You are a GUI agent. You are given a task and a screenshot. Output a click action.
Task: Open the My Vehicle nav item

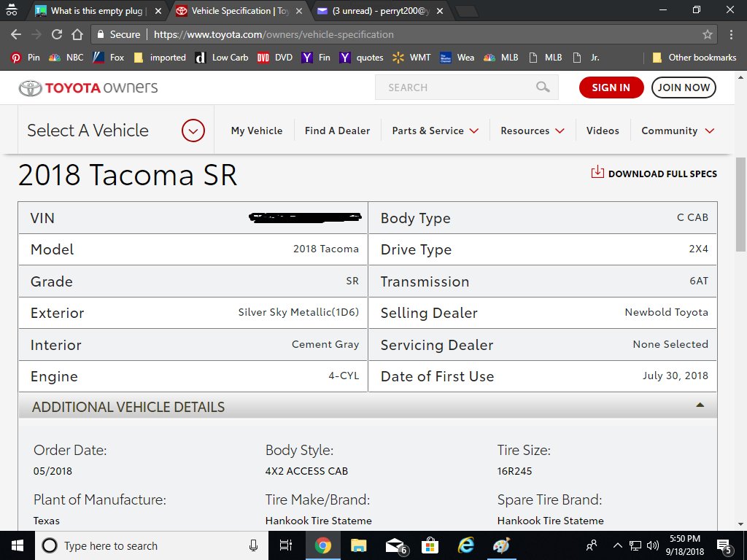point(257,131)
